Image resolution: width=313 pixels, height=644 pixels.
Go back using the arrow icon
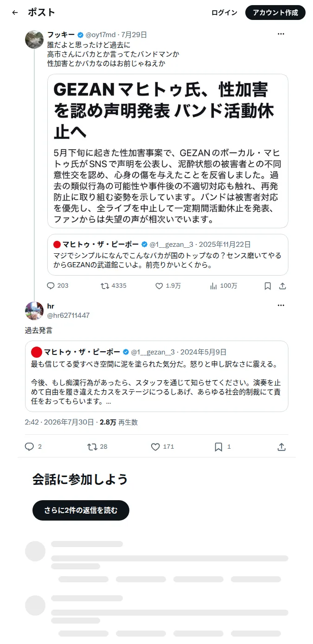pos(15,13)
